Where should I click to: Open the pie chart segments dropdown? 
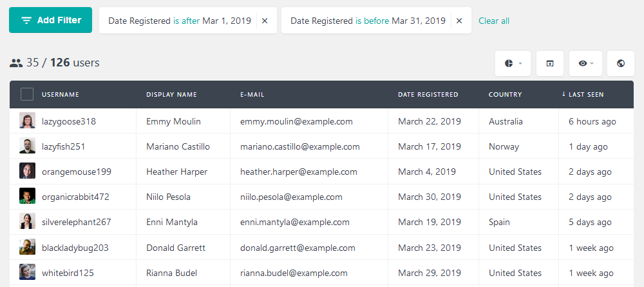[513, 63]
